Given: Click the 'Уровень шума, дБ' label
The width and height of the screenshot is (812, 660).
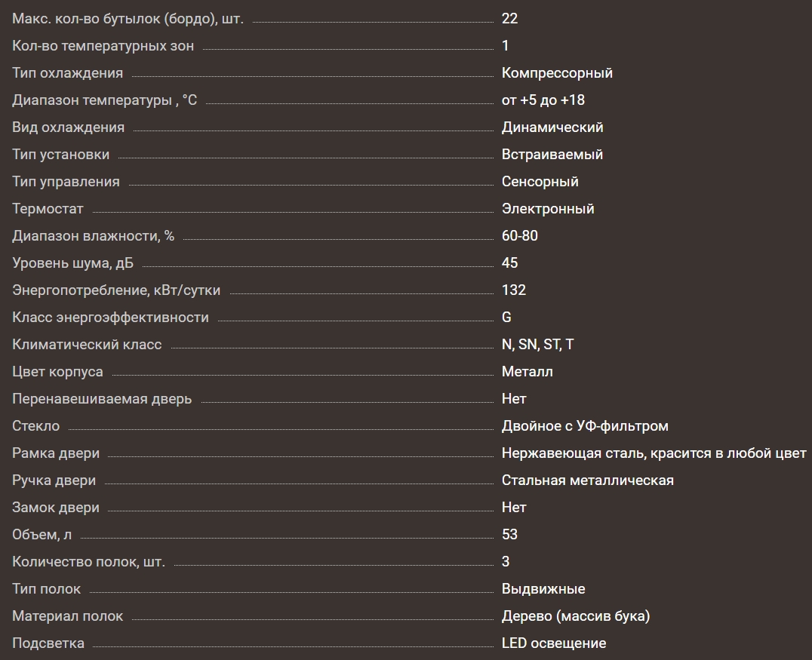Looking at the screenshot, I should coord(72,263).
